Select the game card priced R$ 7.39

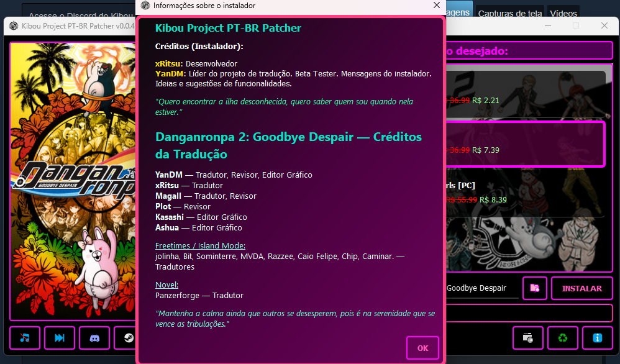point(525,144)
